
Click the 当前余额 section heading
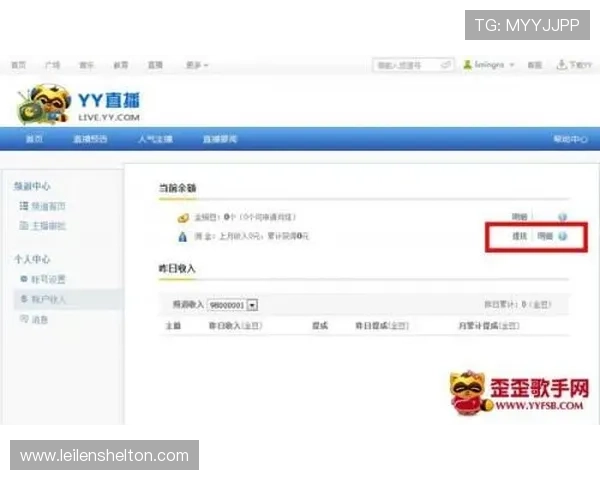pyautogui.click(x=178, y=188)
